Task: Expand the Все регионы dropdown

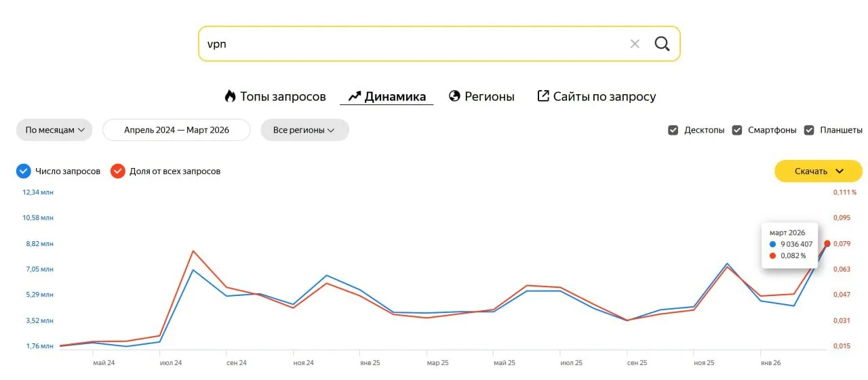Action: pyautogui.click(x=304, y=130)
